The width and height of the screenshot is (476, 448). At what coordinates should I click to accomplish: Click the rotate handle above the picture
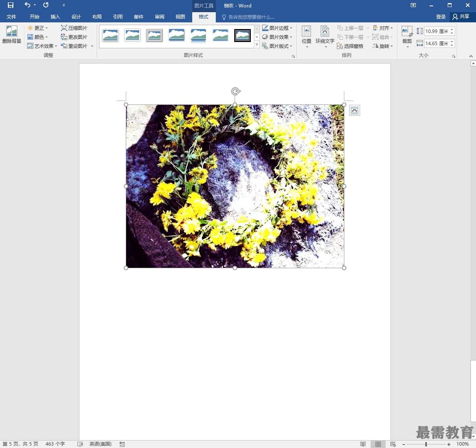click(x=235, y=91)
